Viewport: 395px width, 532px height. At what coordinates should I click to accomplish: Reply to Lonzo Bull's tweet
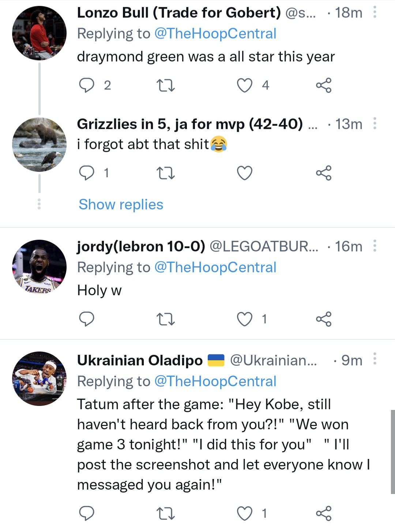[87, 85]
